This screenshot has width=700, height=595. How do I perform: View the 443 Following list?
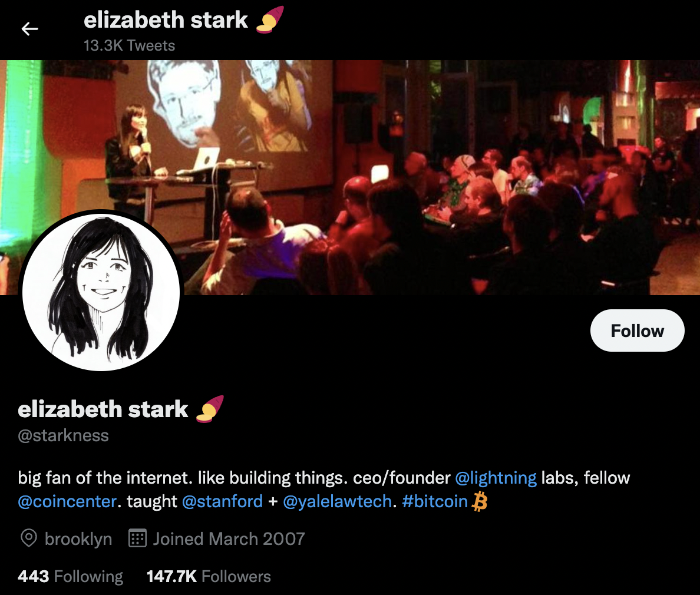(71, 576)
